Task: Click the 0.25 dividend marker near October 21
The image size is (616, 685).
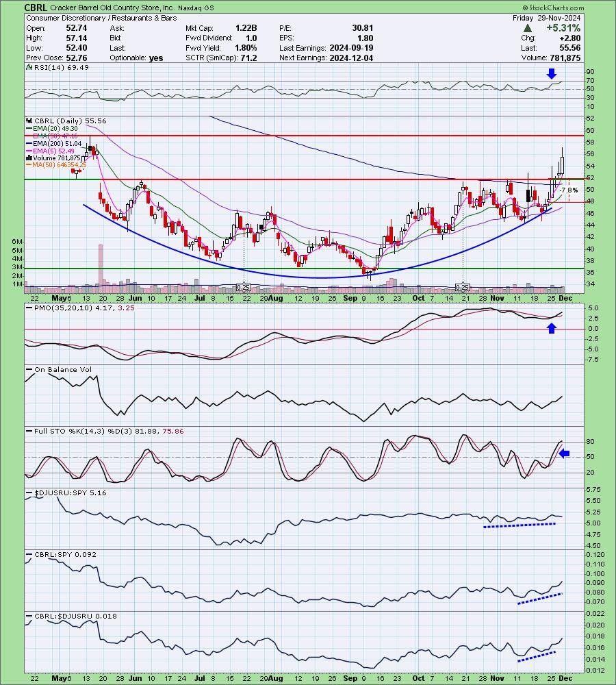Action: 462,288
